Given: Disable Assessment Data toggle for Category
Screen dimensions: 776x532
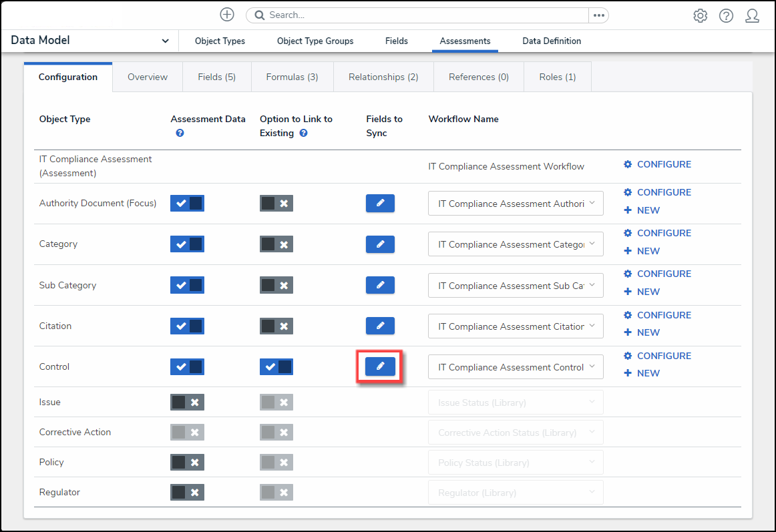Looking at the screenshot, I should click(x=187, y=244).
